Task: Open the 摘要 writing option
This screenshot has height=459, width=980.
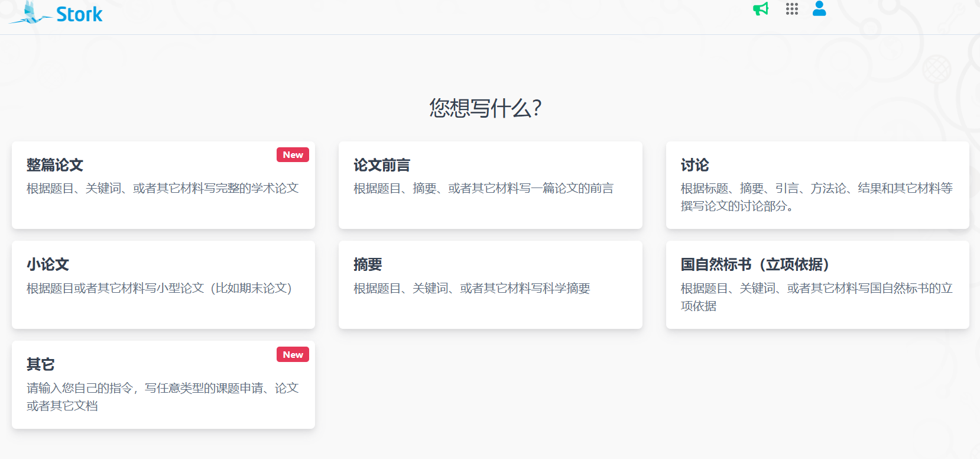Action: click(368, 264)
